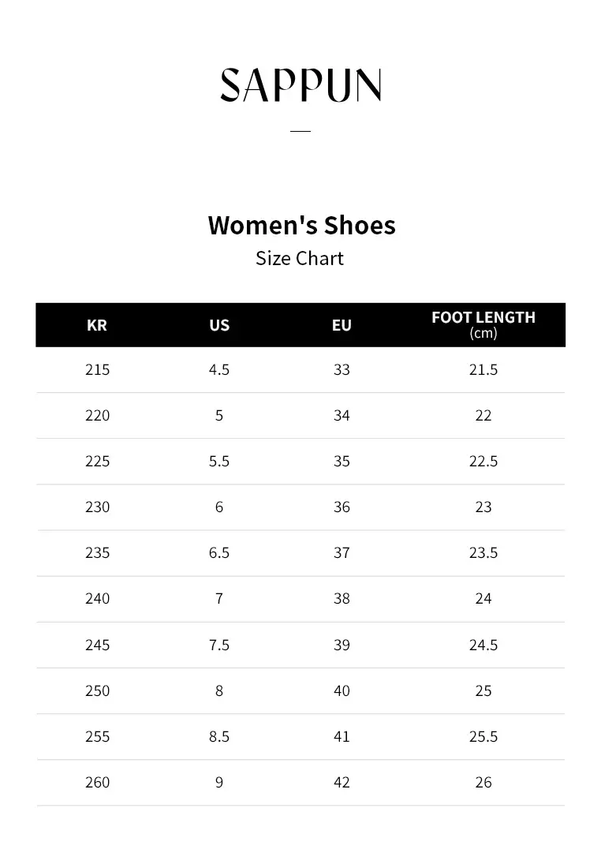This screenshot has height=868, width=601.
Task: Click EU size 42 cell
Action: [342, 782]
